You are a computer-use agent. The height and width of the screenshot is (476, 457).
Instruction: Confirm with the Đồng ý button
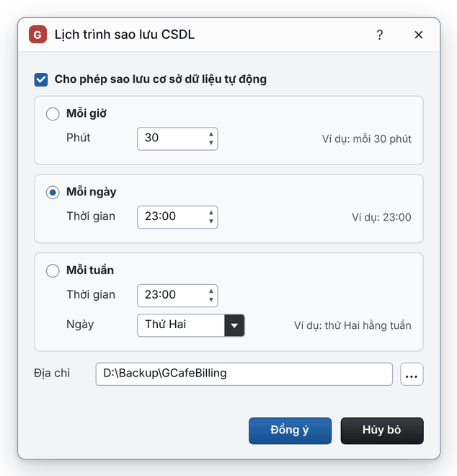290,431
